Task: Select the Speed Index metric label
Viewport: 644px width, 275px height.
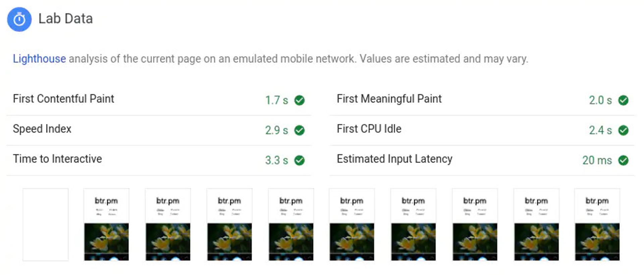Action: coord(42,129)
